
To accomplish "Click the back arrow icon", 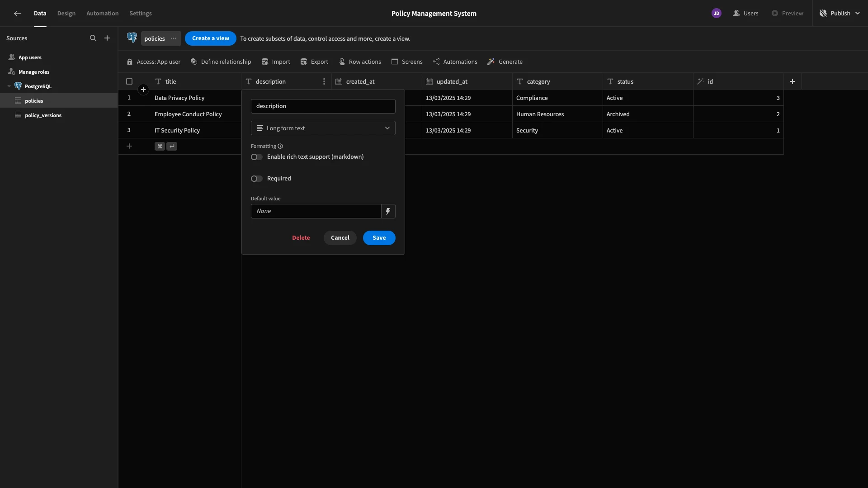I will click(17, 14).
